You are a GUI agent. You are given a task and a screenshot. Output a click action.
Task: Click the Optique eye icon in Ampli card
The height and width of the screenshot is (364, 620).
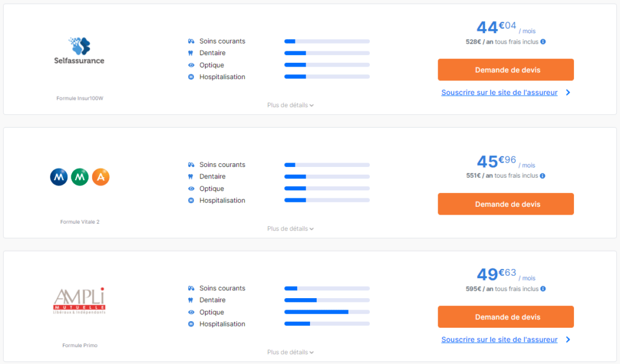(191, 312)
